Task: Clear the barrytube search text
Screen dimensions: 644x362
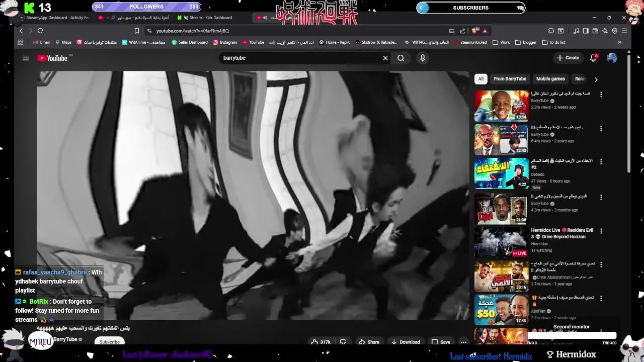Action: [x=385, y=58]
